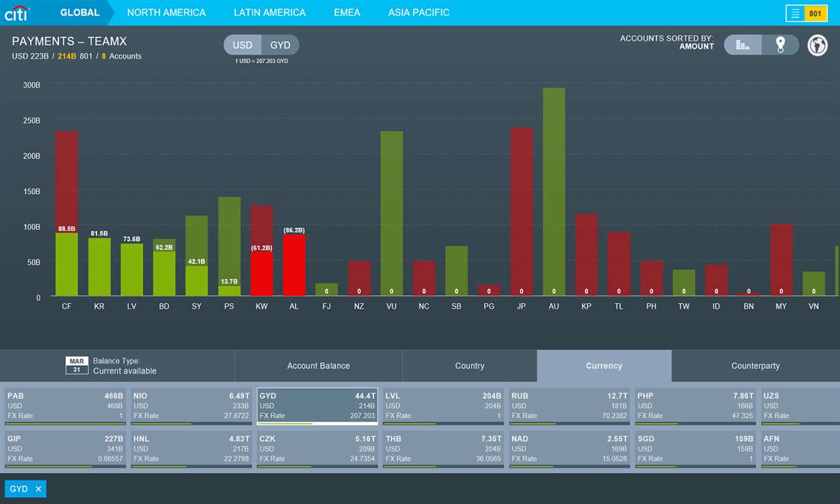This screenshot has width=840, height=504.
Task: Click the SY bar labeled 42.1B
Action: coord(197,281)
